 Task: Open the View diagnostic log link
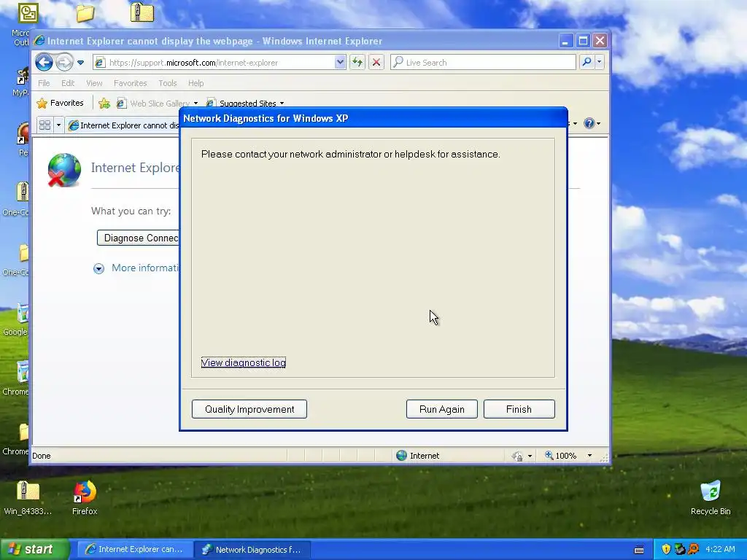point(244,362)
